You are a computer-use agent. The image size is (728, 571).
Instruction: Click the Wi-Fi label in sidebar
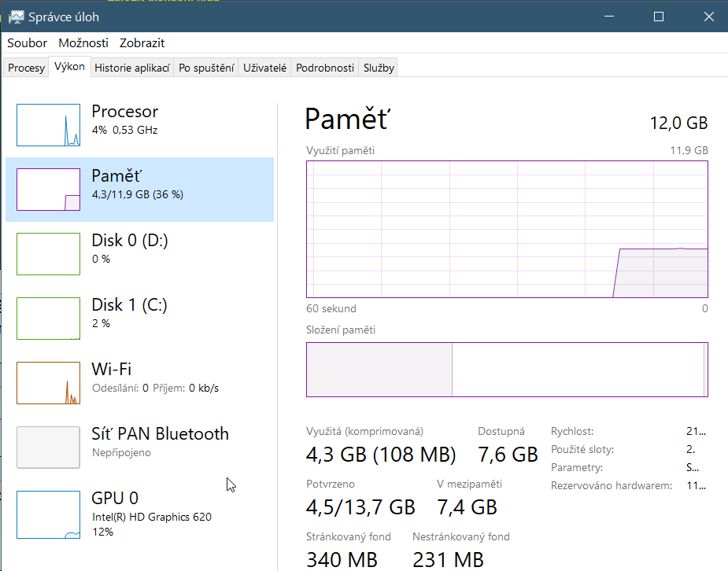pos(112,370)
